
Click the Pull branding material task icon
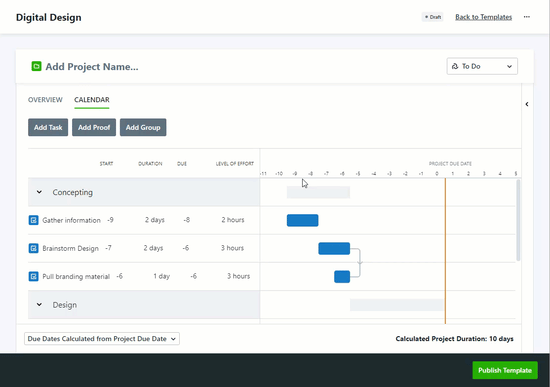[x=33, y=276]
